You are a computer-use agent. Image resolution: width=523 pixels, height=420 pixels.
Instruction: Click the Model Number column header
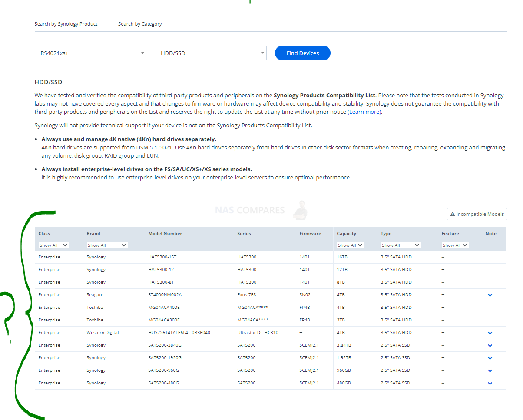(165, 234)
